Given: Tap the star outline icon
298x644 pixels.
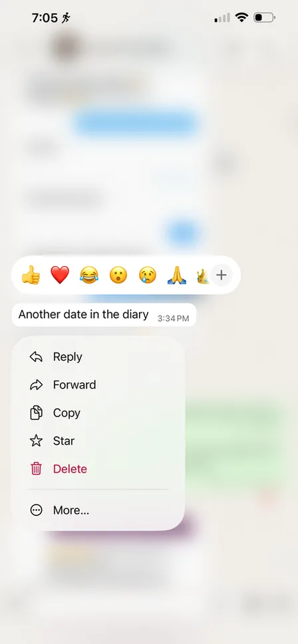Looking at the screenshot, I should (36, 440).
